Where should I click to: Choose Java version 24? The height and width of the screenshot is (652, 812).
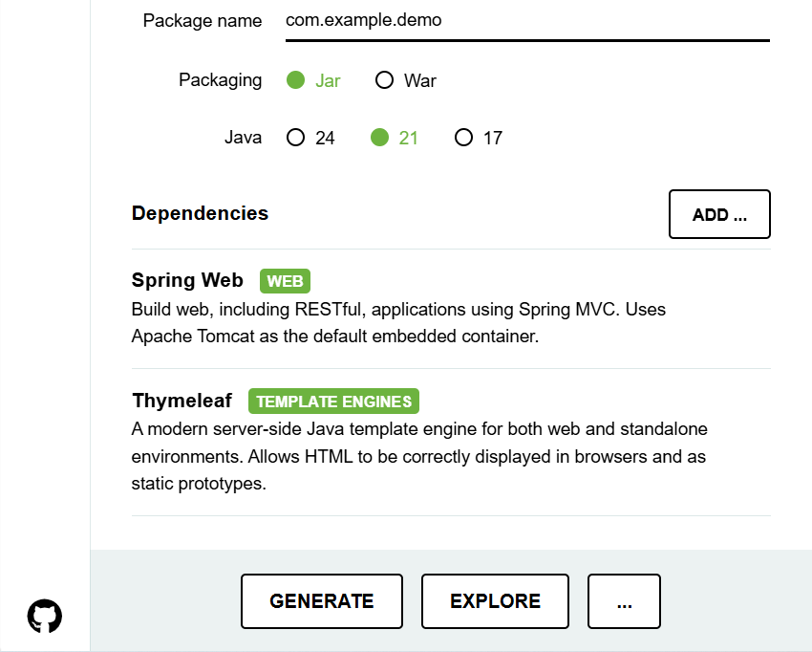pyautogui.click(x=296, y=138)
